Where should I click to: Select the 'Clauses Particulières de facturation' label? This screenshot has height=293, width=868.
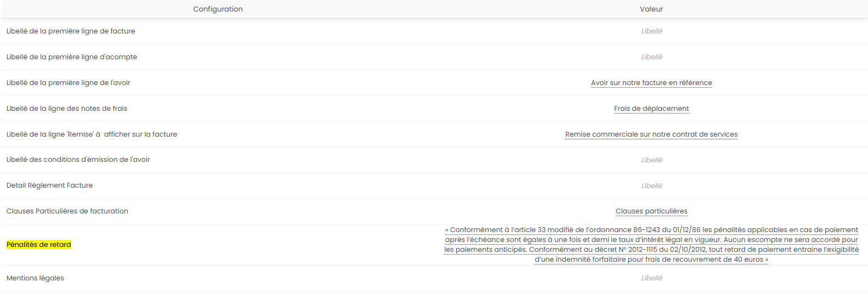pyautogui.click(x=67, y=211)
